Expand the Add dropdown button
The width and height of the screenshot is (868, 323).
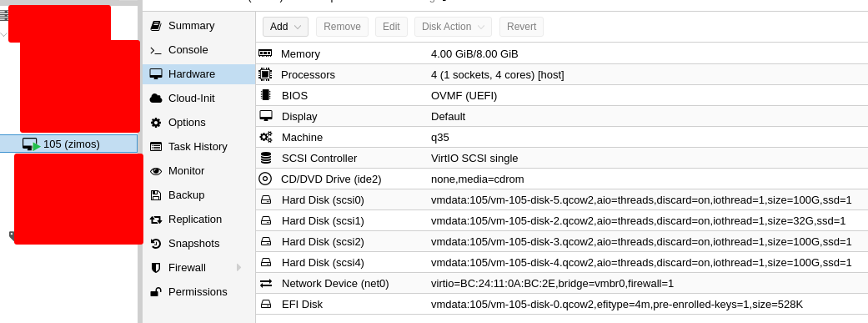[285, 27]
